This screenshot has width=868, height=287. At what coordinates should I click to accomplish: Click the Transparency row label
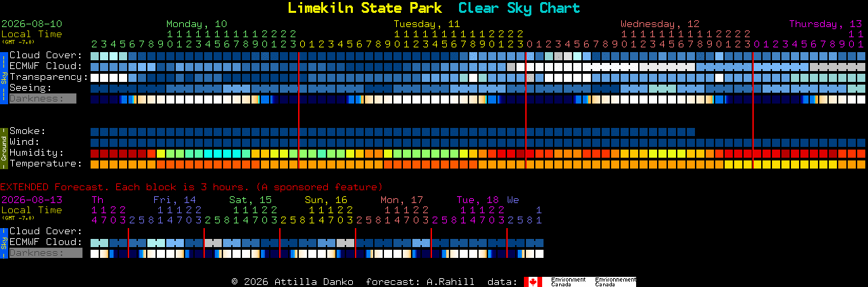click(x=49, y=77)
